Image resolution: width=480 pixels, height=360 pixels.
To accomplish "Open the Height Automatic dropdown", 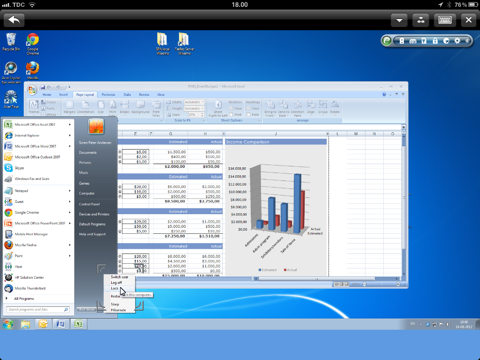I will 194,108.
